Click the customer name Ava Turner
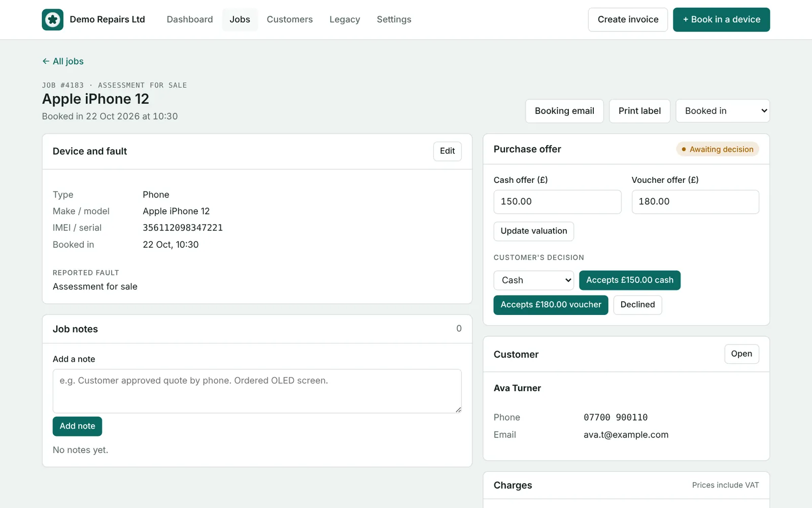Image resolution: width=812 pixels, height=508 pixels. coord(517,388)
